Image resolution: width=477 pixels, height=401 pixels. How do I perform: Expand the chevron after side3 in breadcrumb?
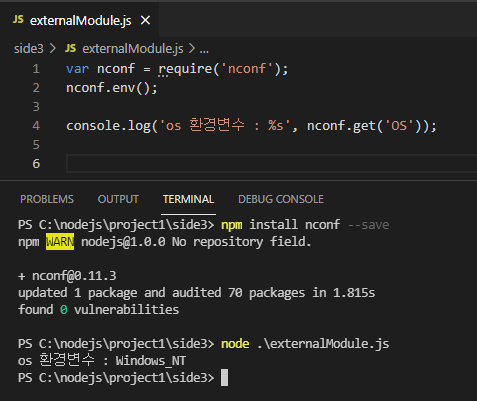click(x=53, y=49)
